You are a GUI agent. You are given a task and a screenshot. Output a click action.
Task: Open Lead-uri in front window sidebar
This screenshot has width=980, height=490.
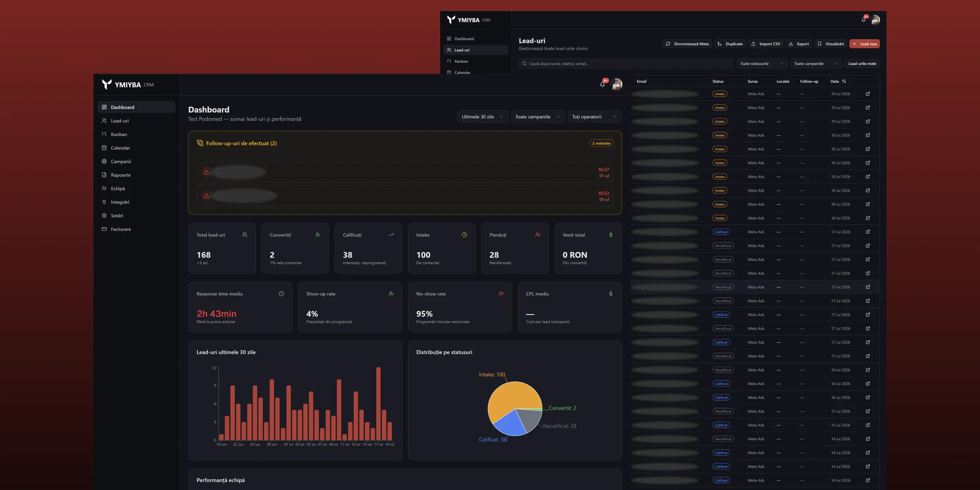[136, 120]
